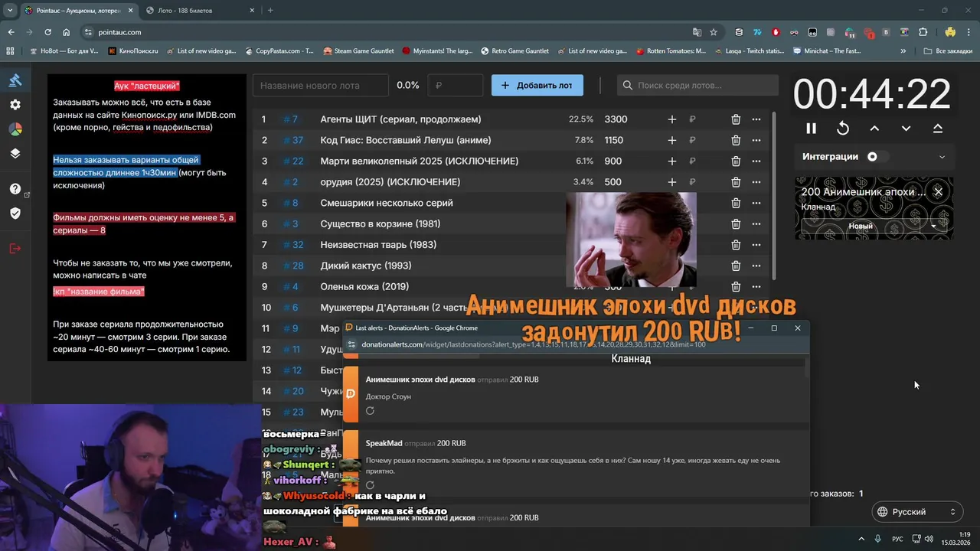Open more options for Агенты ЩИТ
The image size is (980, 551).
pos(756,119)
